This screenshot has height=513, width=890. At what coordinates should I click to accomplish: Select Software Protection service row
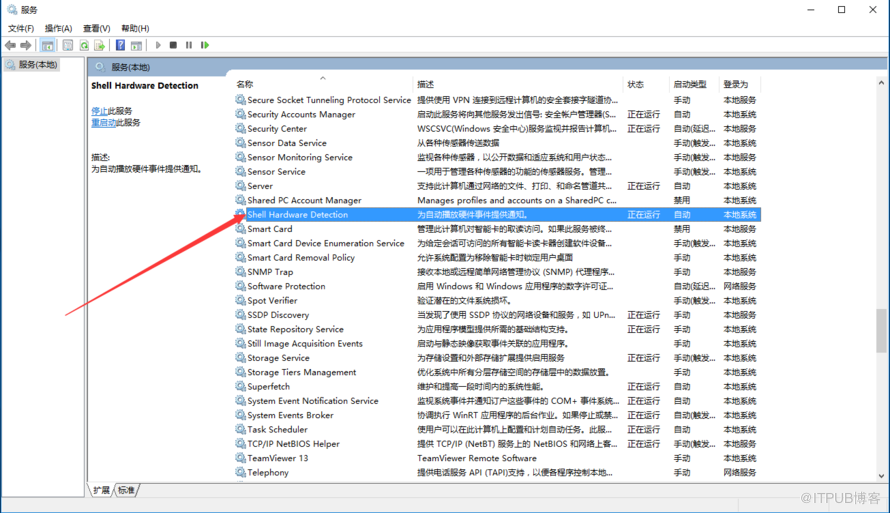(x=497, y=286)
